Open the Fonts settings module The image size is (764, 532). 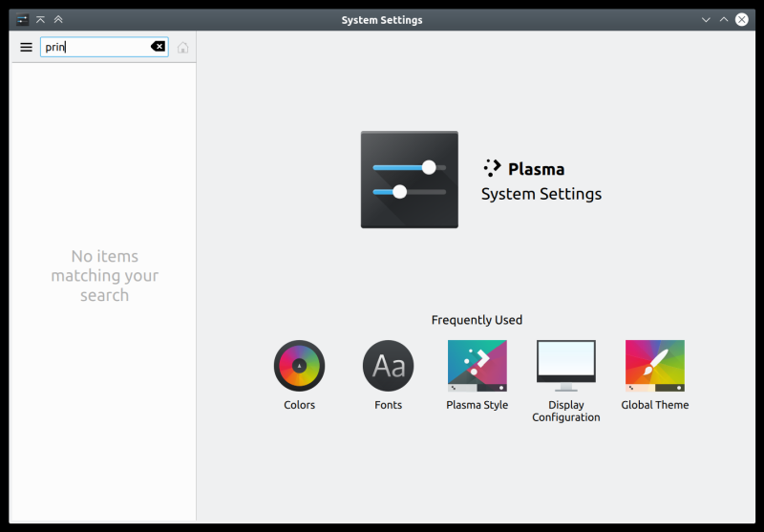click(389, 375)
